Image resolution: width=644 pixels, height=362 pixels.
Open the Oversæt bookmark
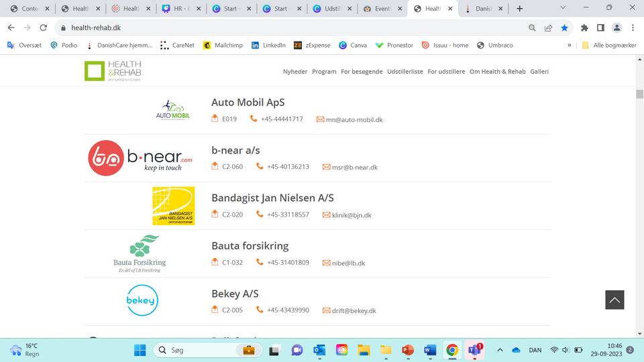click(24, 45)
